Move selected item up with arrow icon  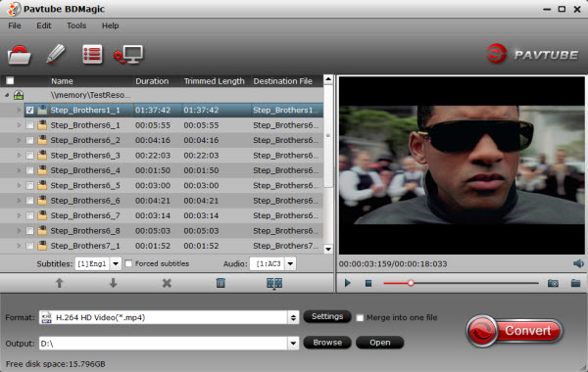pos(59,283)
